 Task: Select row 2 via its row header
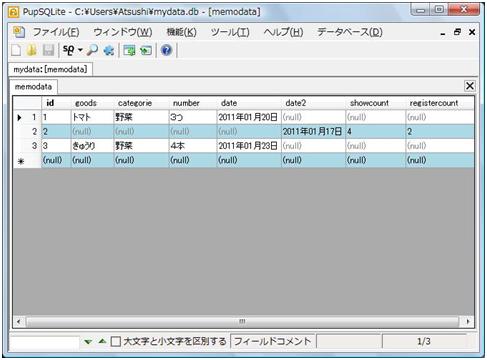coord(27,132)
